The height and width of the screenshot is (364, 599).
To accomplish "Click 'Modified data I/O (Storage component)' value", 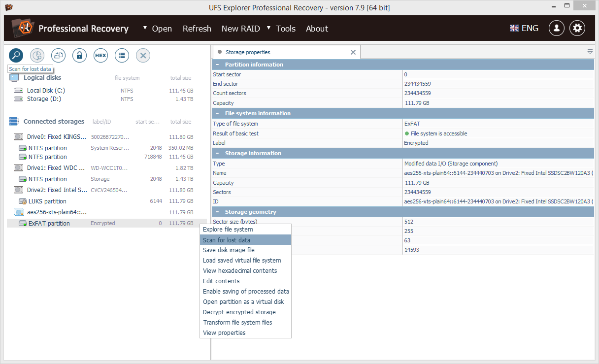I will click(451, 164).
